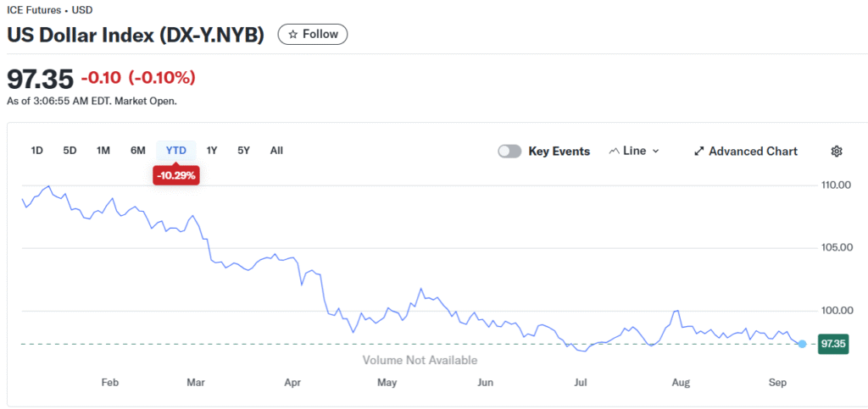Follow the US Dollar Index
Viewport: 868px width, 409px height.
pos(313,34)
